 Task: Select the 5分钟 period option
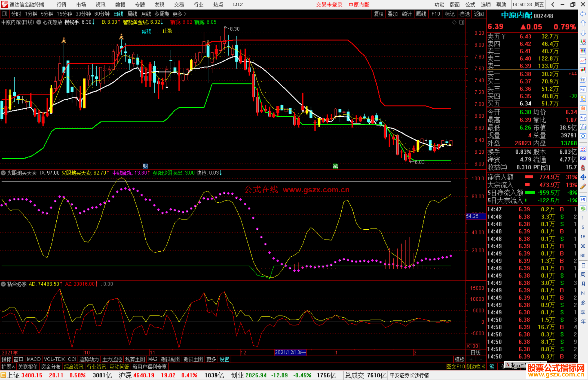(47, 14)
